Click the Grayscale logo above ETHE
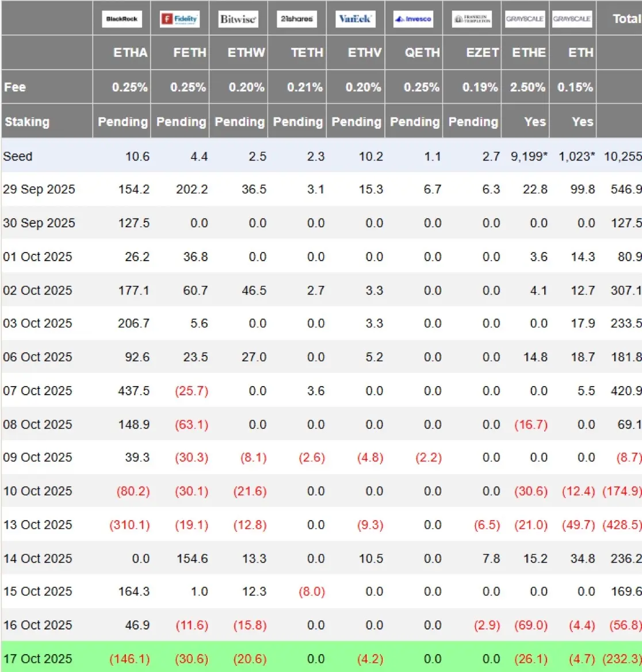642x672 pixels. [525, 19]
